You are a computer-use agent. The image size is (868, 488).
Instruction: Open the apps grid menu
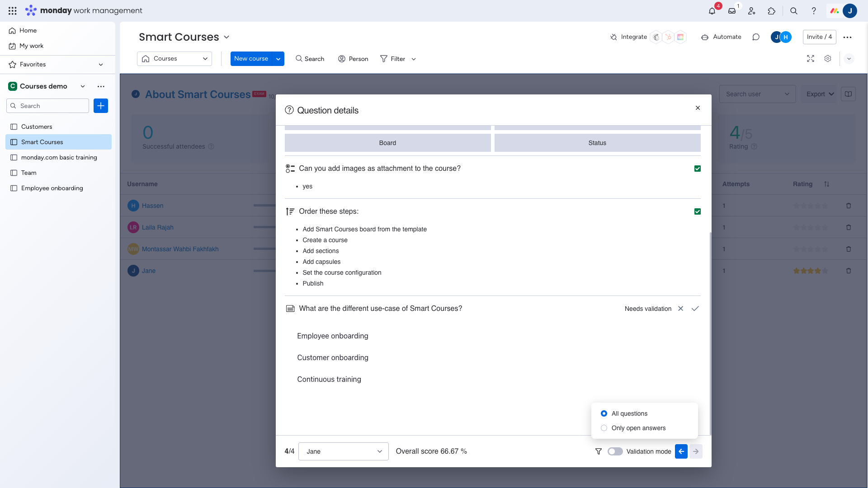coord(13,10)
